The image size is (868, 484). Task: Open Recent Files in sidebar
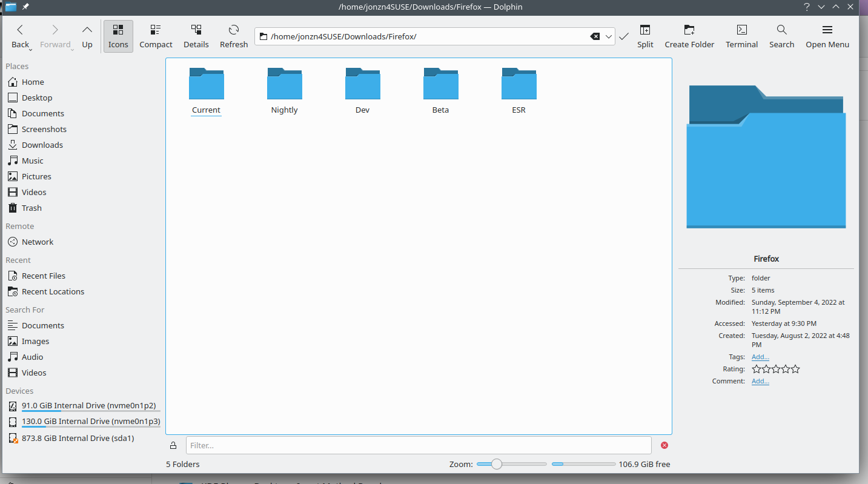pyautogui.click(x=43, y=276)
